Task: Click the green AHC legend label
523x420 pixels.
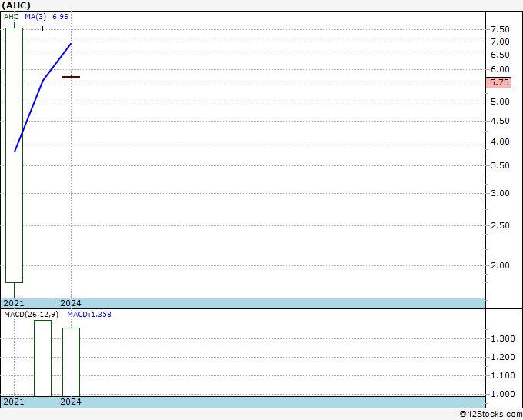Action: tap(12, 17)
